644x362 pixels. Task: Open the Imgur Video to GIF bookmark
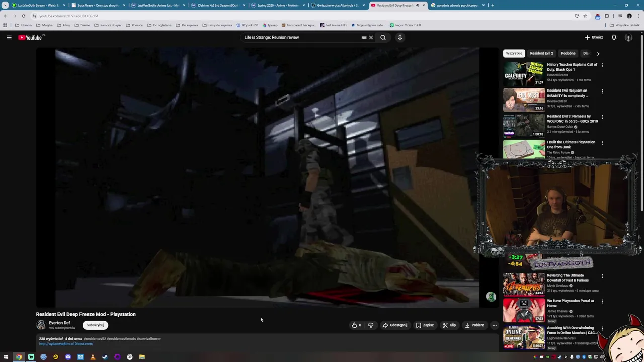pos(406,25)
